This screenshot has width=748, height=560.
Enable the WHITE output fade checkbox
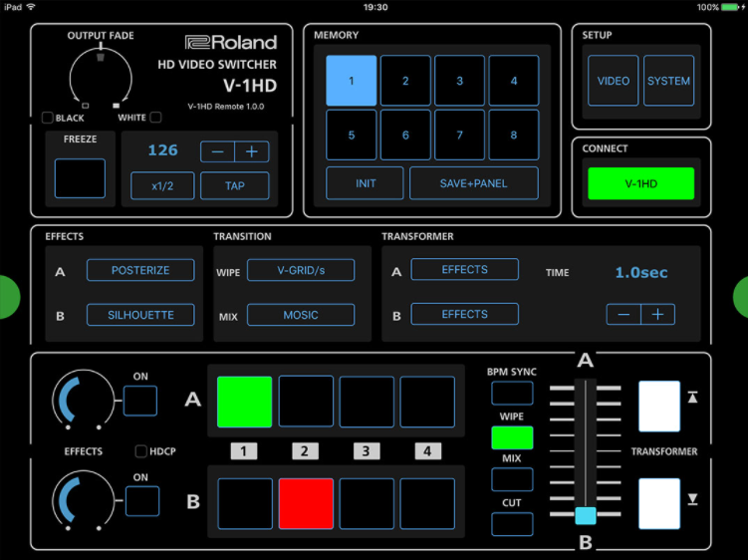pyautogui.click(x=155, y=117)
